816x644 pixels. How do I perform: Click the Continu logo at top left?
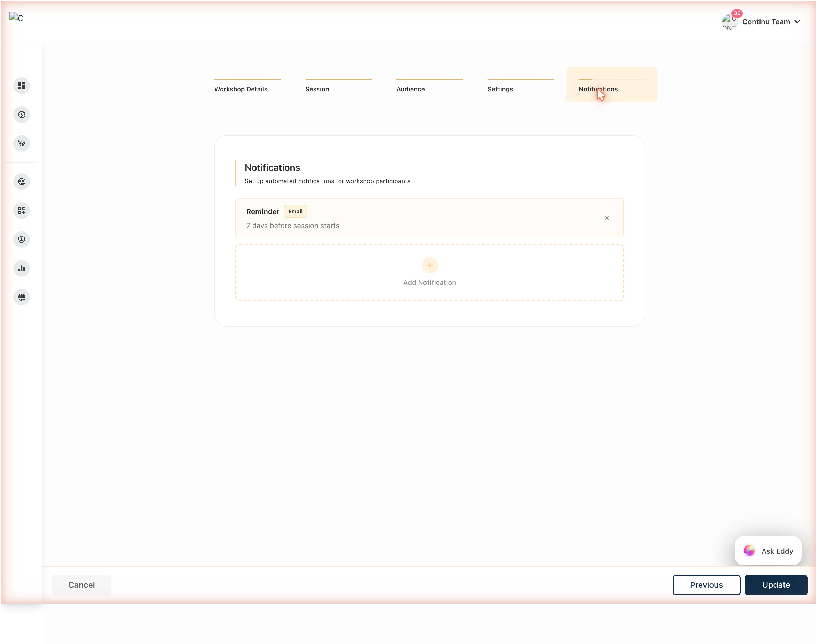pos(16,17)
